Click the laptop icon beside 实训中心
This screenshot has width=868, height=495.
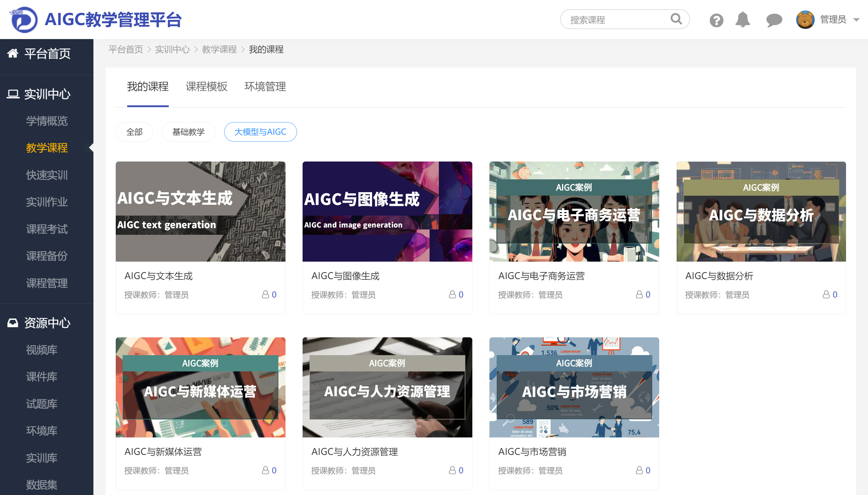(13, 94)
